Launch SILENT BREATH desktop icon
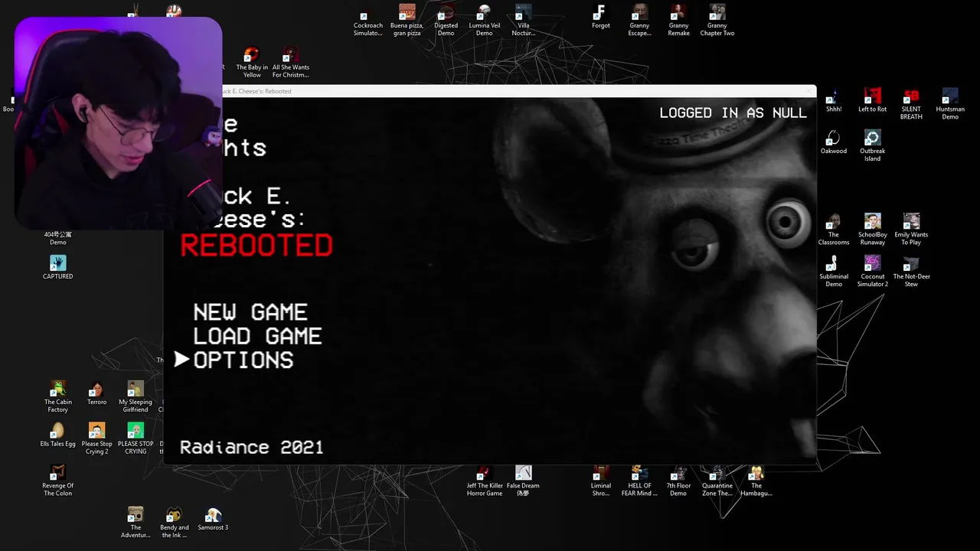The width and height of the screenshot is (980, 551). point(911,105)
